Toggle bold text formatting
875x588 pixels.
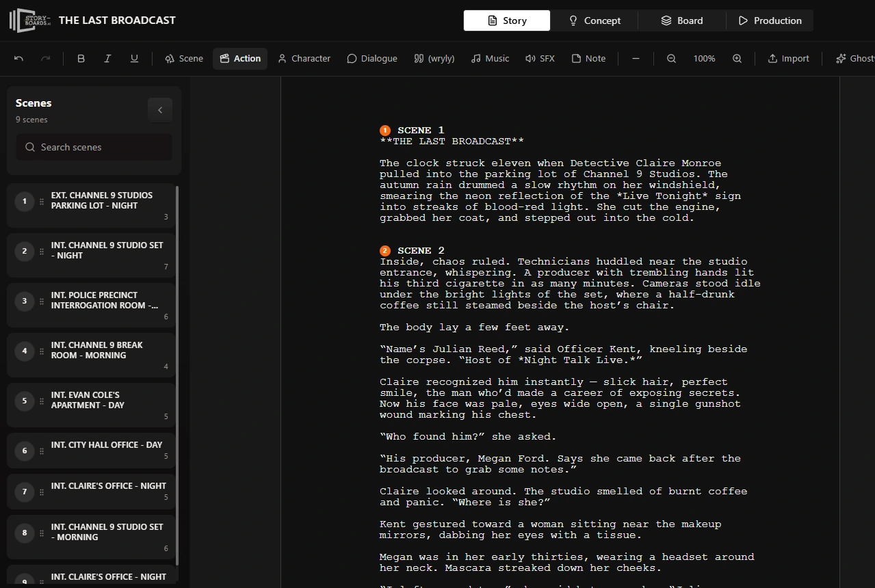point(81,58)
